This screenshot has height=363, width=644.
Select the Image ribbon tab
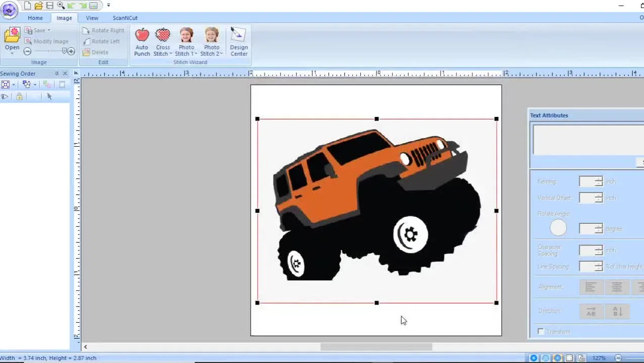pyautogui.click(x=64, y=18)
